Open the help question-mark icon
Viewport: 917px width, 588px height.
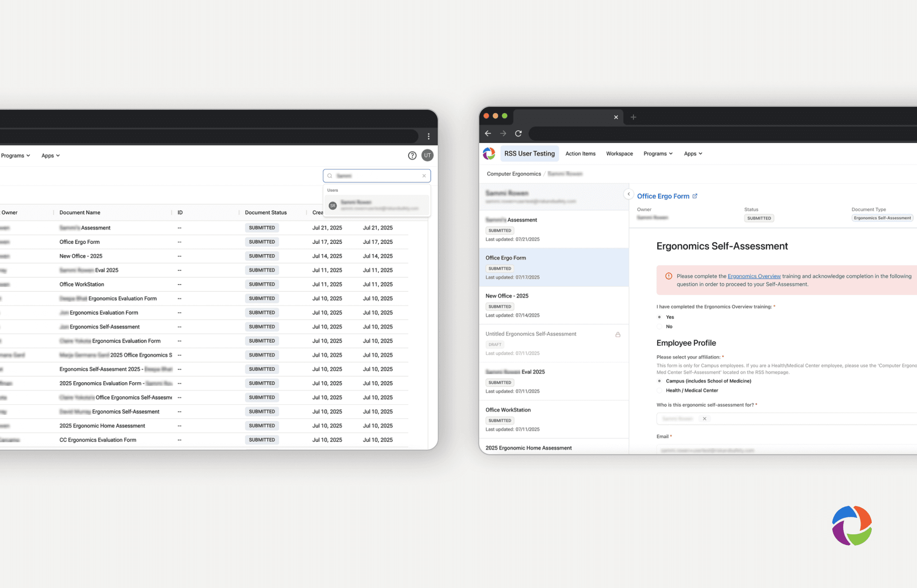(x=412, y=155)
